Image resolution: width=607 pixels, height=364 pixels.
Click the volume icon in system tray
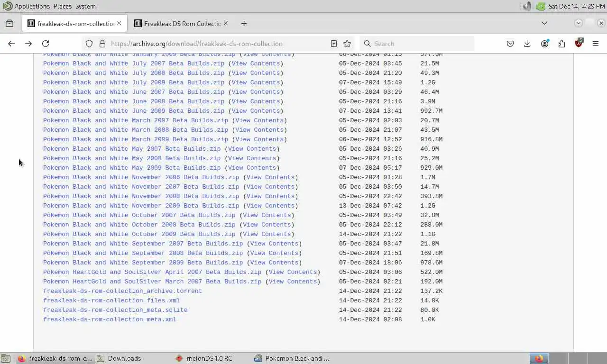click(x=527, y=6)
